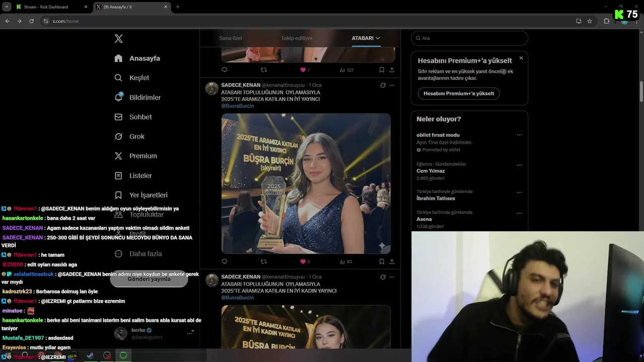Open Steam from the taskbar
The image size is (644, 362).
(90, 355)
